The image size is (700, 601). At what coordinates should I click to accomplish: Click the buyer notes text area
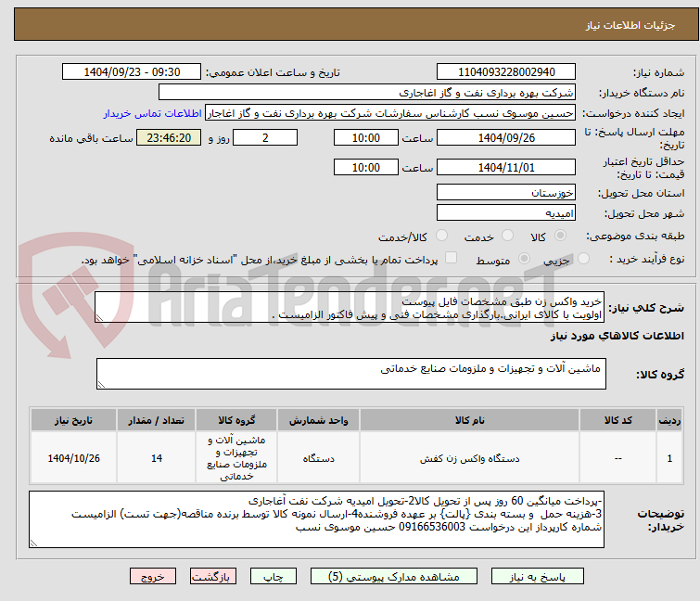coord(316,519)
